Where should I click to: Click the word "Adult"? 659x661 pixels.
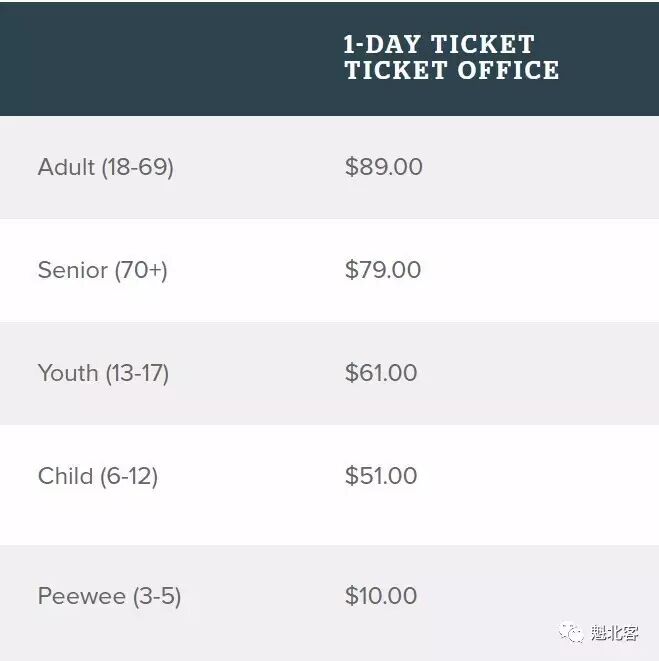tap(66, 167)
